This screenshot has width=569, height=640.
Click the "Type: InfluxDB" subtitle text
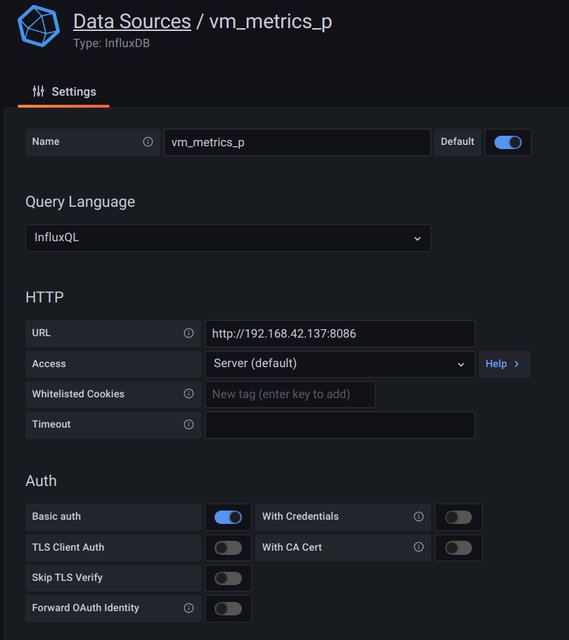[111, 43]
